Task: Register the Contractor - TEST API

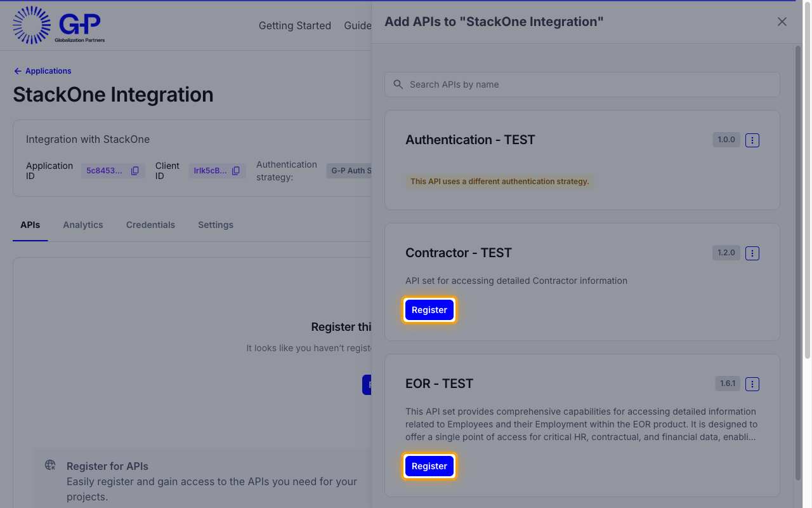Action: pyautogui.click(x=429, y=310)
